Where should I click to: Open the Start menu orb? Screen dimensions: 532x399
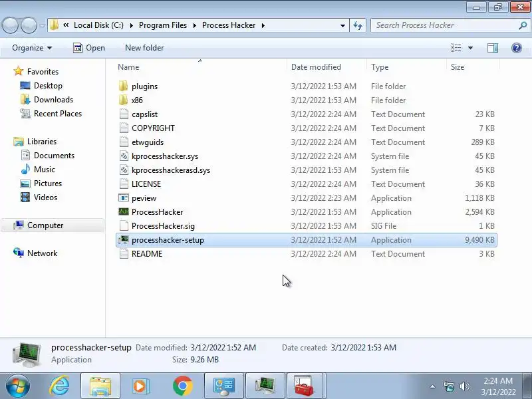point(18,386)
